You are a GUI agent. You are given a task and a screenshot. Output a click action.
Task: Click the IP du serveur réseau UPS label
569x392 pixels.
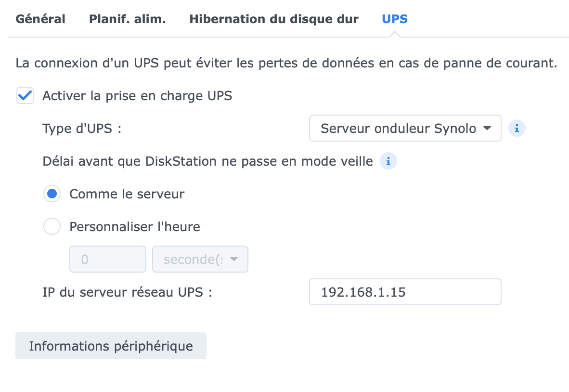(127, 292)
